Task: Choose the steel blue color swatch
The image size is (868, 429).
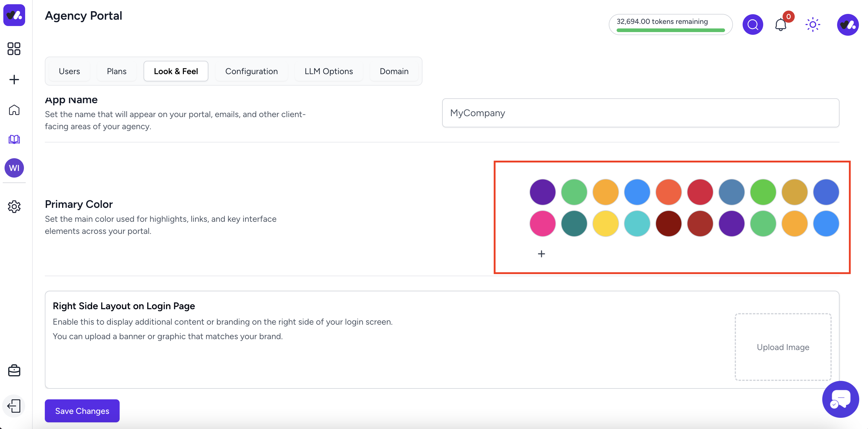Action: click(731, 192)
